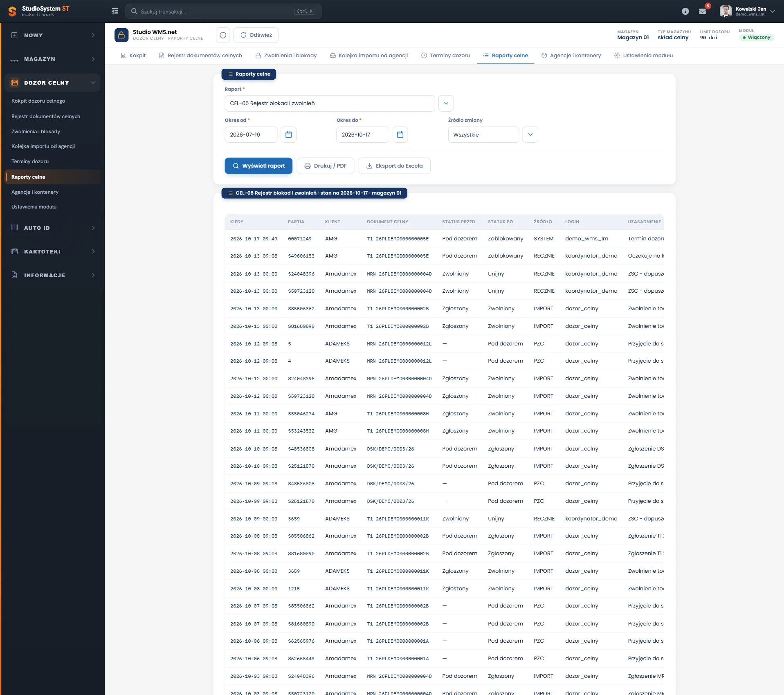The width and height of the screenshot is (784, 695).
Task: Switch to the Kokpit tab
Action: [133, 56]
